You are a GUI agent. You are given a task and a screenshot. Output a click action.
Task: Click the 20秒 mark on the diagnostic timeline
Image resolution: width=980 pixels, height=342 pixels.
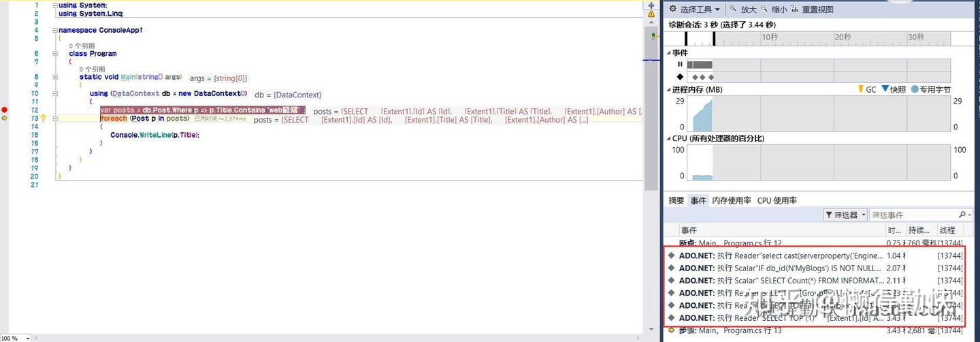point(843,37)
